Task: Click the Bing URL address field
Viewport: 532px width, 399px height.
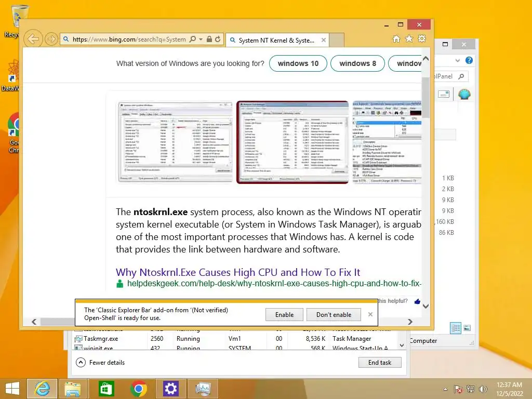Action: tap(129, 39)
